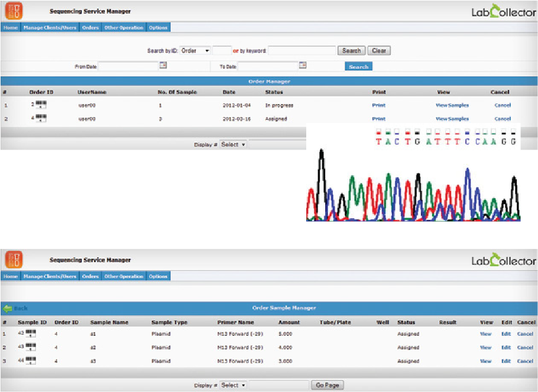Click barcode icon for order ID 2
The height and width of the screenshot is (392, 538).
pyautogui.click(x=41, y=104)
